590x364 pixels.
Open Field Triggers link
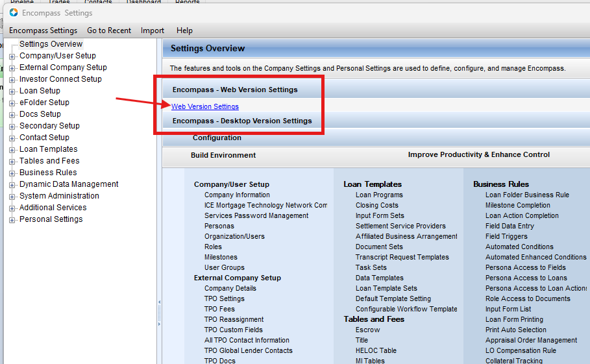coord(506,236)
